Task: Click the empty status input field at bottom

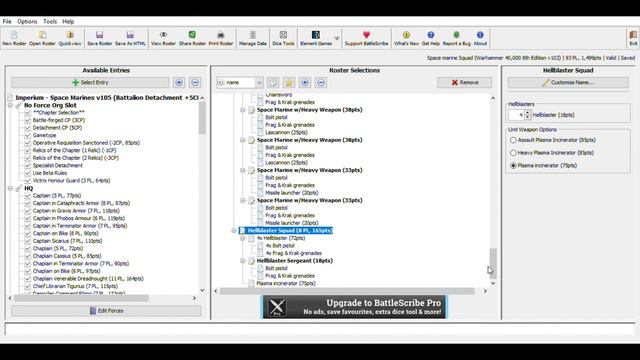Action: 320,329
